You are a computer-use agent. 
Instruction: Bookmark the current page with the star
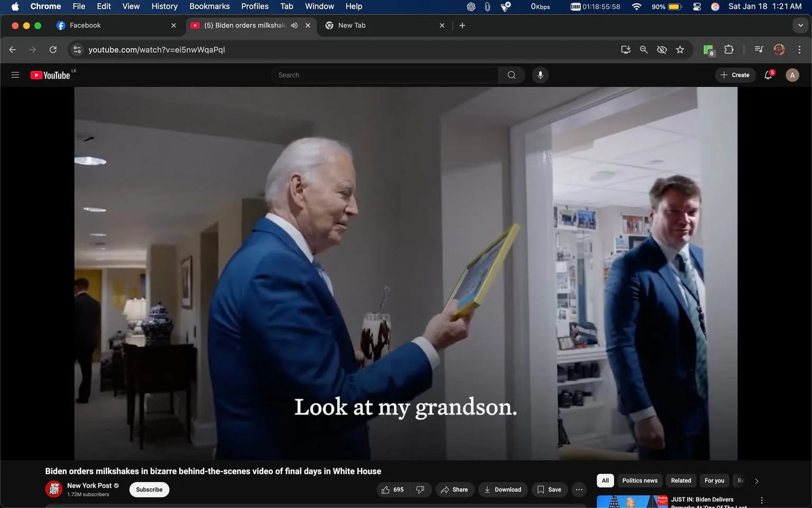(680, 49)
